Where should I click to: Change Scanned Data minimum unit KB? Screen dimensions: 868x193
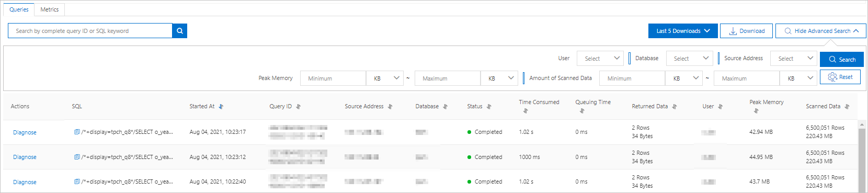coord(684,78)
